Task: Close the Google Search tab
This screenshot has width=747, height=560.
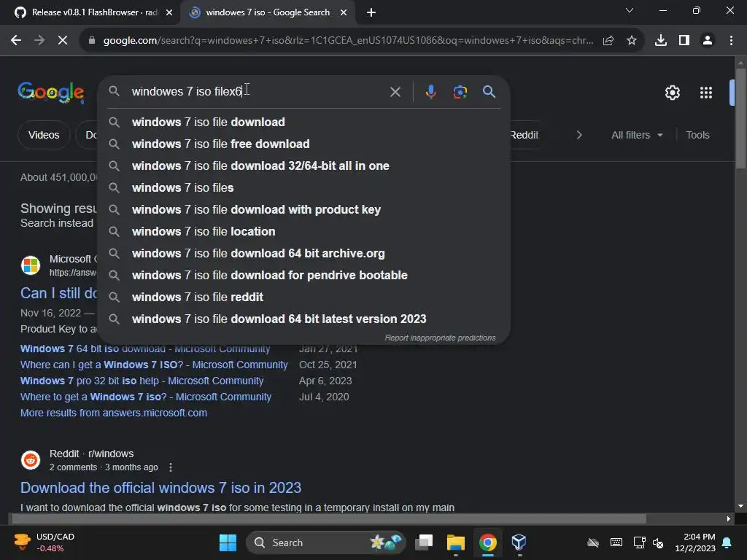Action: point(344,12)
